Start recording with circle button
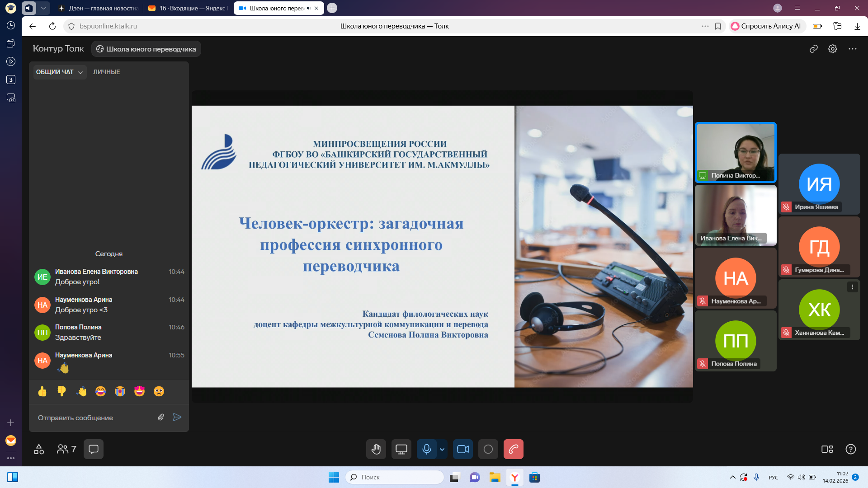The height and width of the screenshot is (488, 868). click(488, 449)
